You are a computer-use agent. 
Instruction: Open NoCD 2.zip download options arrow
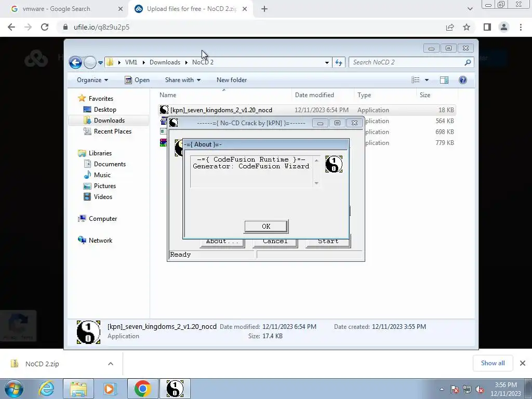point(111,364)
